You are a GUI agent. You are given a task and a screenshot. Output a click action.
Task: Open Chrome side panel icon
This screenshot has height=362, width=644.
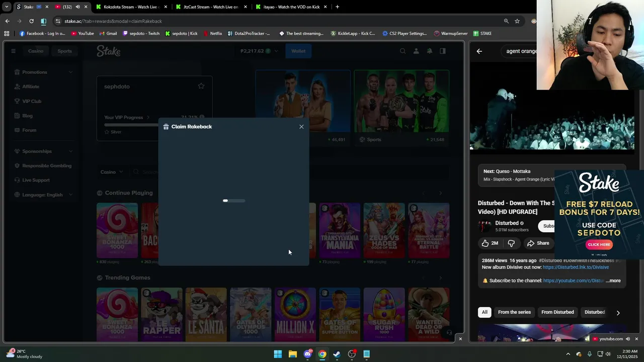pyautogui.click(x=43, y=21)
